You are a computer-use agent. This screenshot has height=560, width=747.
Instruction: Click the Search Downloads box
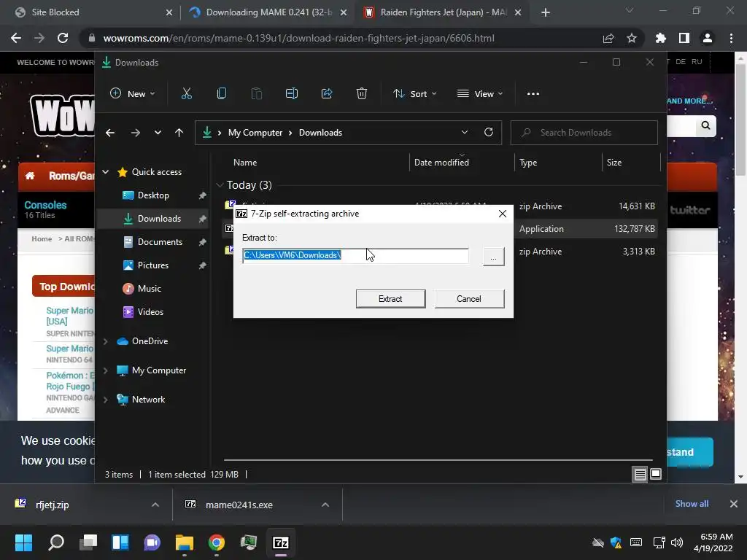(584, 133)
